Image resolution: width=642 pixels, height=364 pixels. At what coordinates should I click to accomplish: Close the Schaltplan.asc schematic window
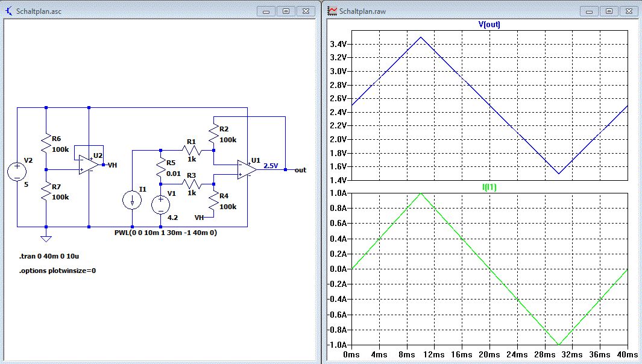(x=306, y=11)
